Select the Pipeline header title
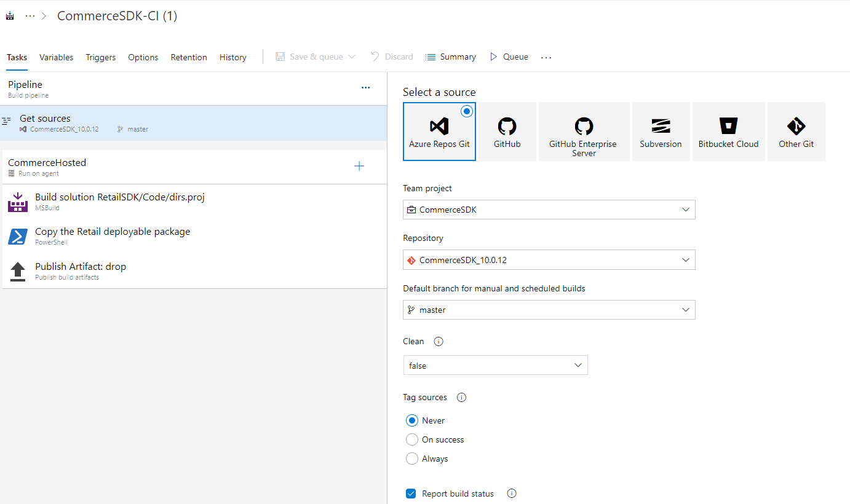This screenshot has height=504, width=850. click(25, 84)
